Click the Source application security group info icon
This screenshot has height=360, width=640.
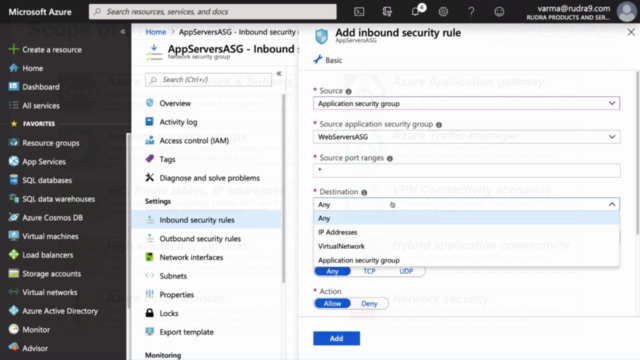coord(439,125)
